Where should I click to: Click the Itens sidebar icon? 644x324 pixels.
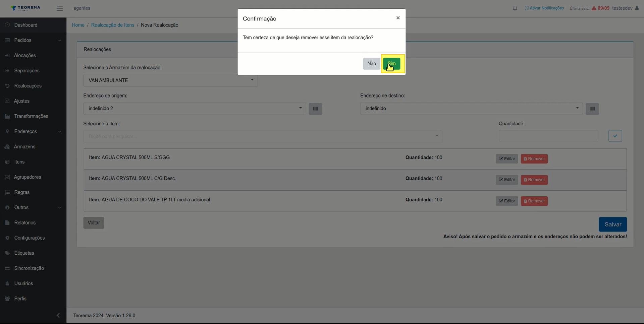pos(7,162)
